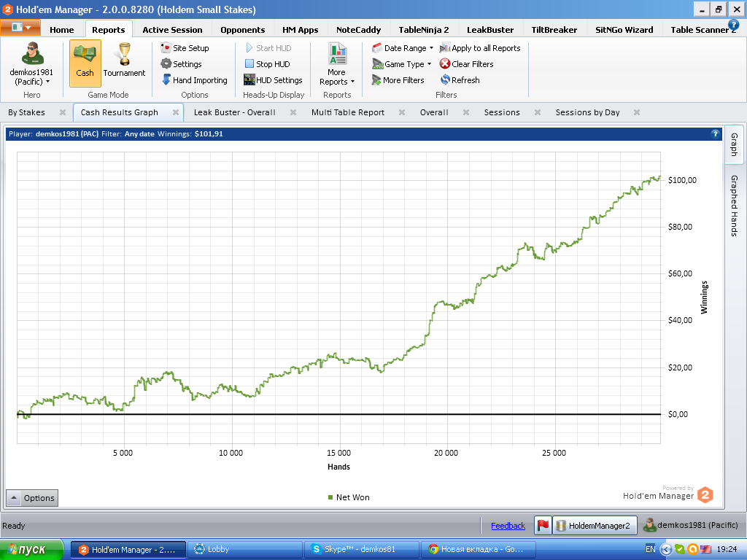Close the Cash Results Graph tab
Image resolution: width=747 pixels, height=560 pixels.
click(x=175, y=112)
